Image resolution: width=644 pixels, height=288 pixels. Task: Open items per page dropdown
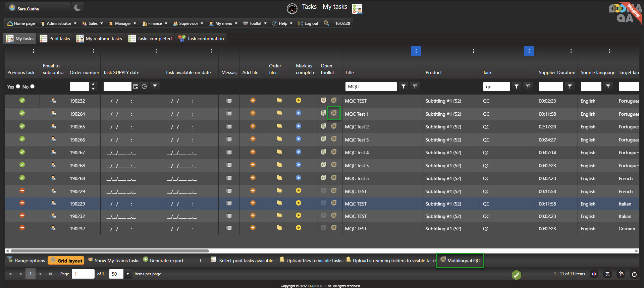(128, 274)
